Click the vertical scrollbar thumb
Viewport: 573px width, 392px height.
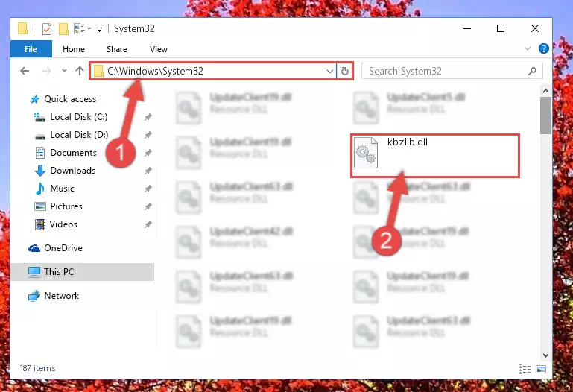click(x=545, y=116)
